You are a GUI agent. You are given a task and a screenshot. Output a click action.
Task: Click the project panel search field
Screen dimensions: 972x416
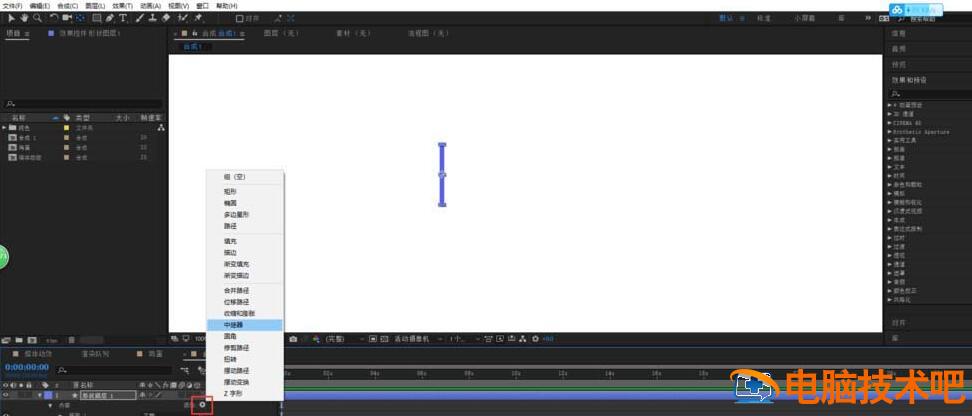[83, 104]
